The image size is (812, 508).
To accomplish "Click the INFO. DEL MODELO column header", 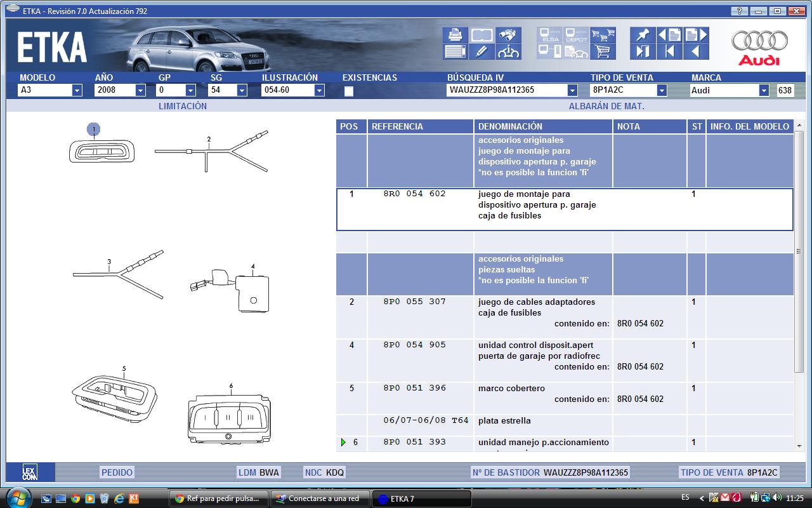I will tap(750, 126).
